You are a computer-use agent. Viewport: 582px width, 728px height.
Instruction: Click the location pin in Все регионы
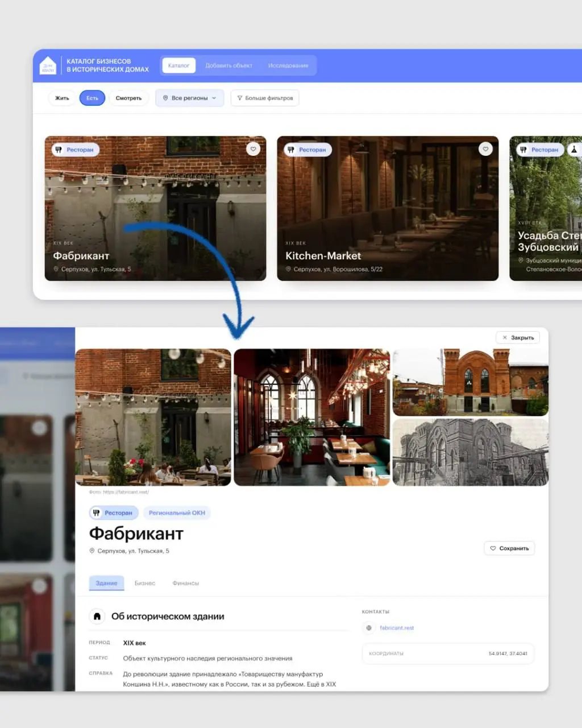165,98
